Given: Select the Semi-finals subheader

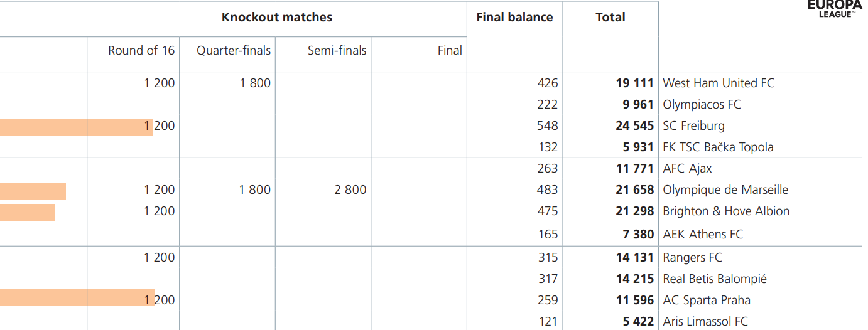Looking at the screenshot, I should click(337, 51).
